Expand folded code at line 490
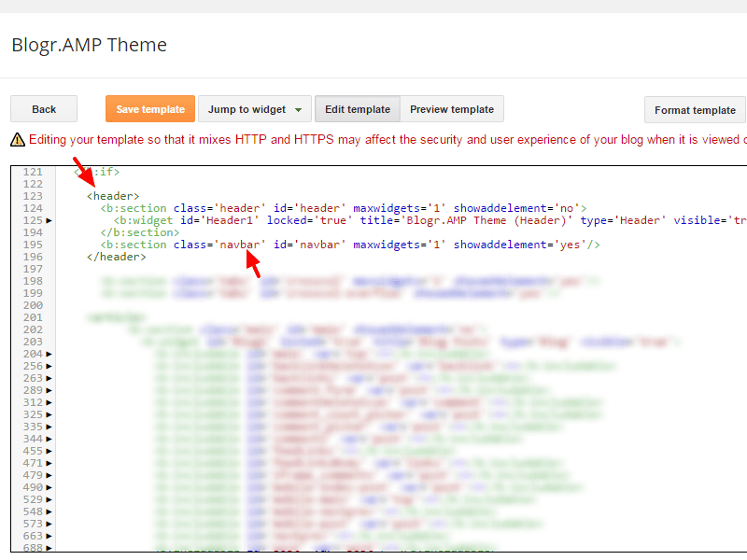The height and width of the screenshot is (560, 747). point(49,487)
